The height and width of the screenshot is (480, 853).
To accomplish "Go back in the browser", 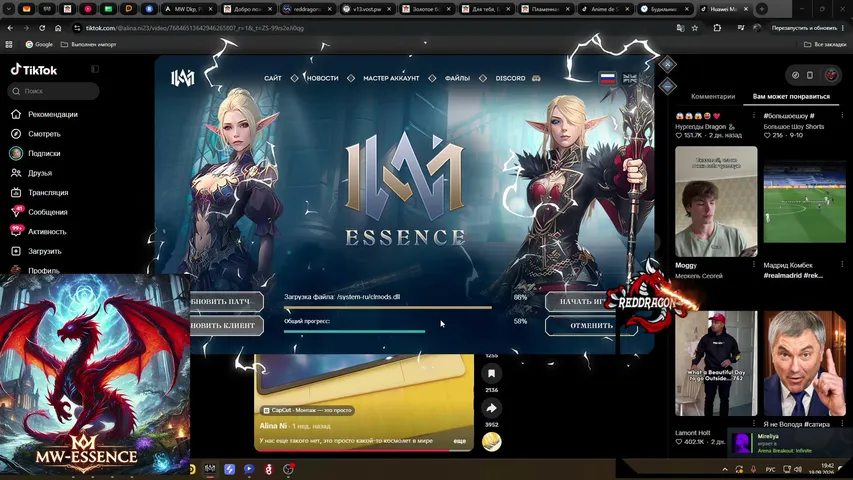I will 10,28.
